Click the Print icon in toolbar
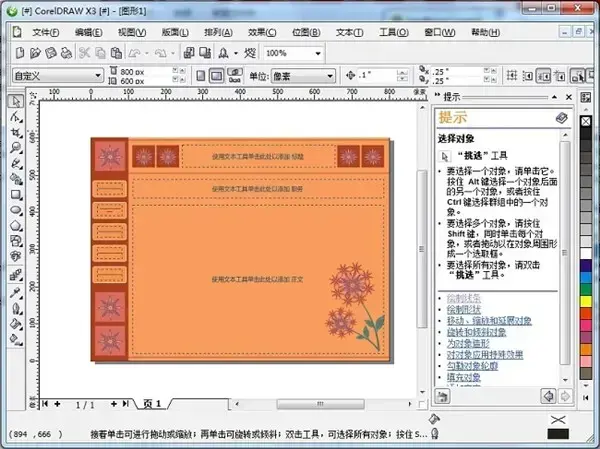This screenshot has width=600, height=449. (x=66, y=53)
